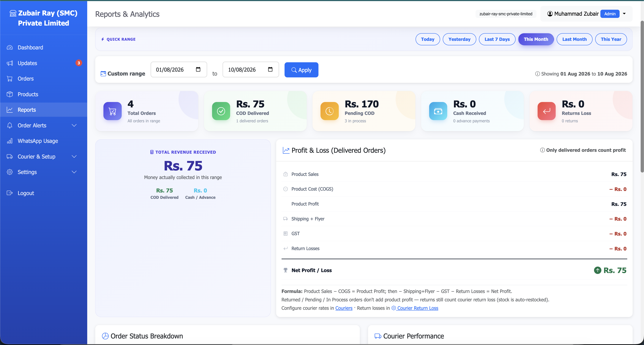Select the Last Month quick range
The image size is (644, 345).
tap(574, 39)
